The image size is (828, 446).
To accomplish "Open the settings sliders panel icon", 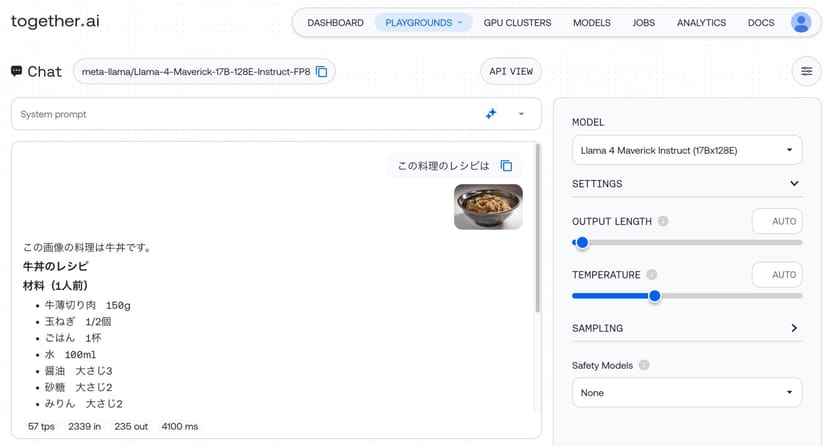I will [x=805, y=71].
